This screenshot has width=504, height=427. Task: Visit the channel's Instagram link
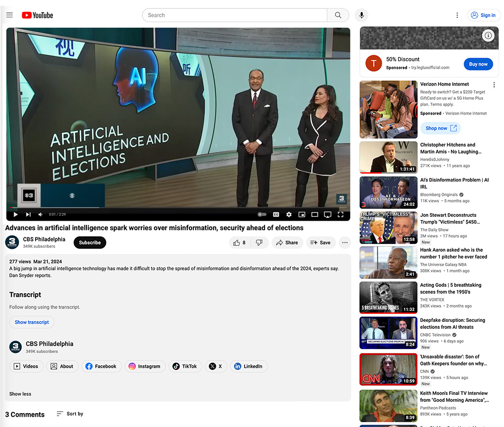point(145,366)
